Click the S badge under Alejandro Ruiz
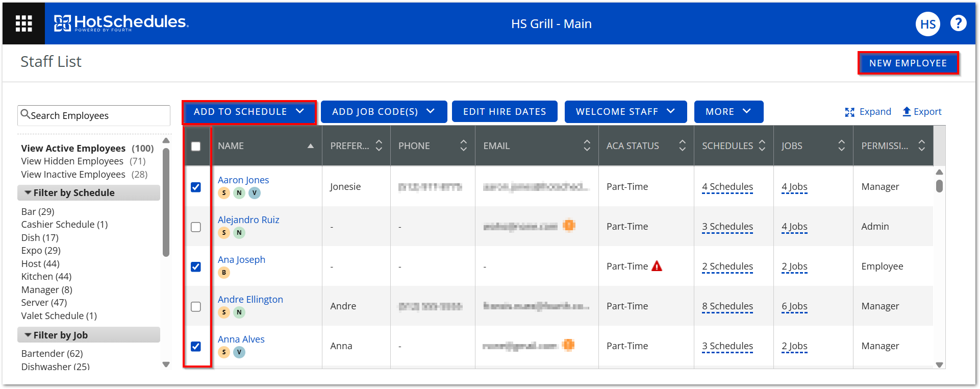The height and width of the screenshot is (389, 980). click(224, 233)
